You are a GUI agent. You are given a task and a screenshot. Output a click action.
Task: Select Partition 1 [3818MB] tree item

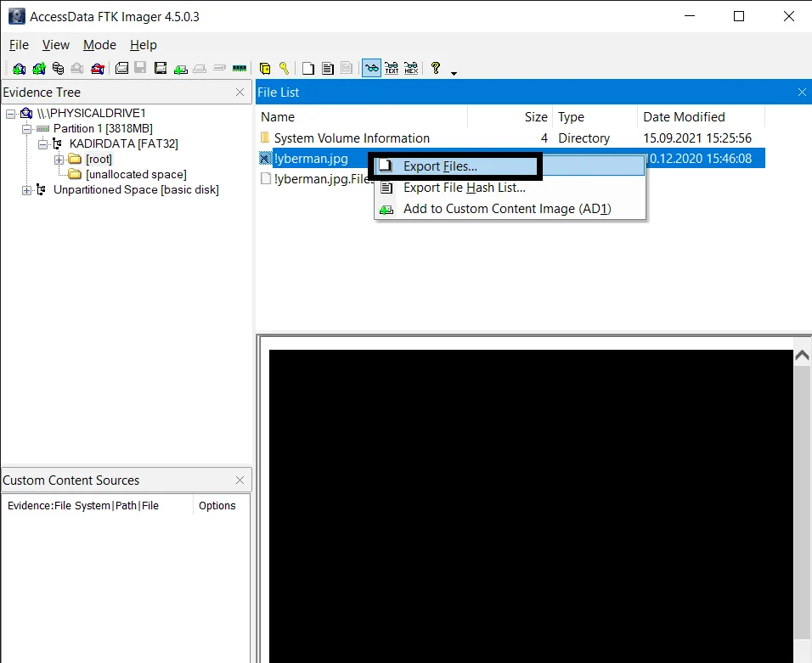[x=103, y=128]
